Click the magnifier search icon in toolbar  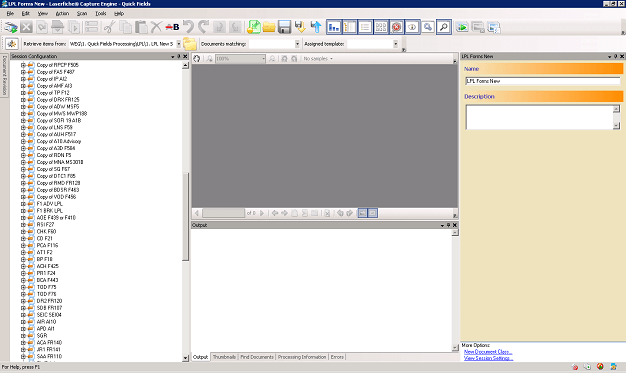coord(444,27)
